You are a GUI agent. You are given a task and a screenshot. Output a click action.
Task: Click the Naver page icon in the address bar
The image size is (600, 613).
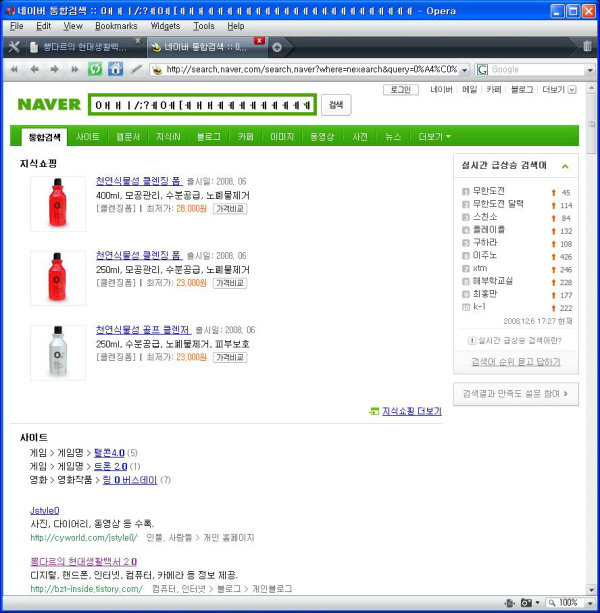157,70
